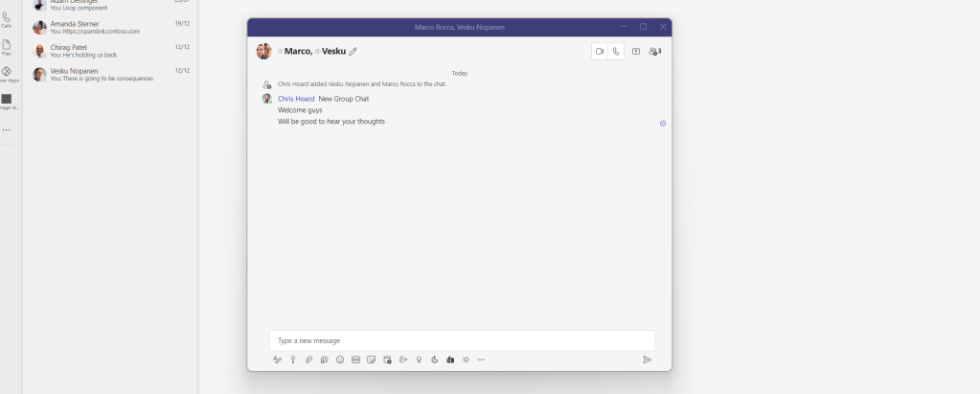This screenshot has width=980, height=394.
Task: Open the Format text options
Action: click(x=278, y=359)
